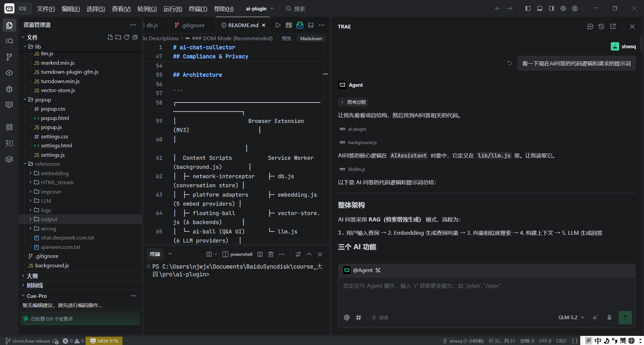Click the prompt enhance sparkle icon
The image size is (644, 345).
595,317
